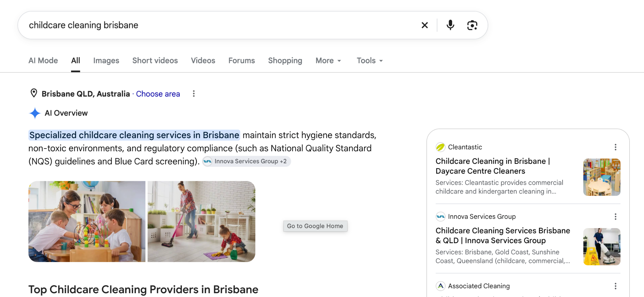
Task: Open the Short videos tab
Action: coord(155,61)
